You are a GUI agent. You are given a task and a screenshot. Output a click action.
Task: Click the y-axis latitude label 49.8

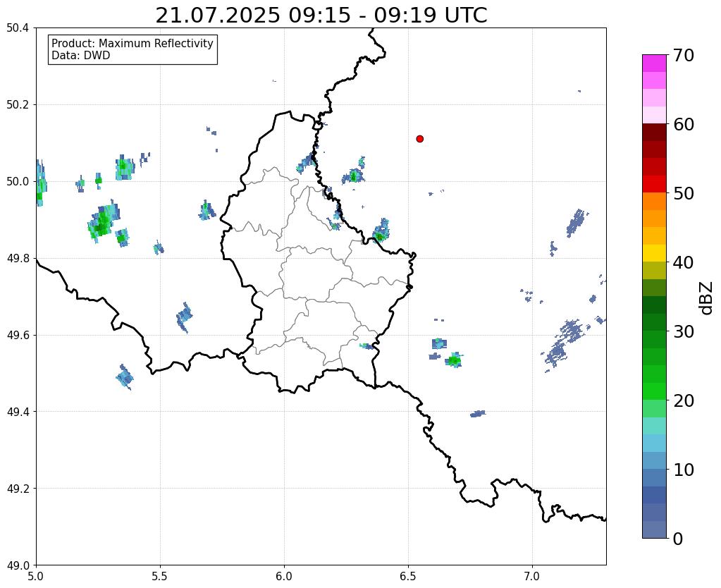[x=18, y=259]
